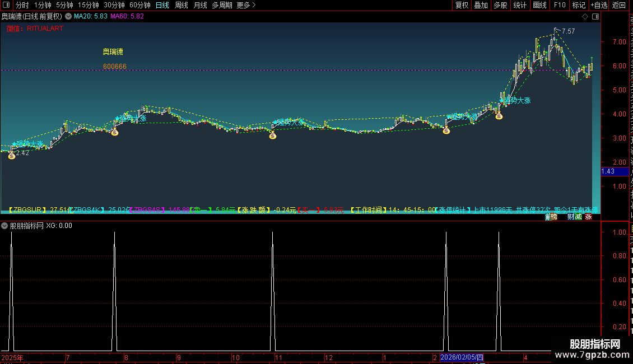The width and height of the screenshot is (633, 364).
Task: Select the 2026/02/05 date marker
Action: click(x=462, y=357)
